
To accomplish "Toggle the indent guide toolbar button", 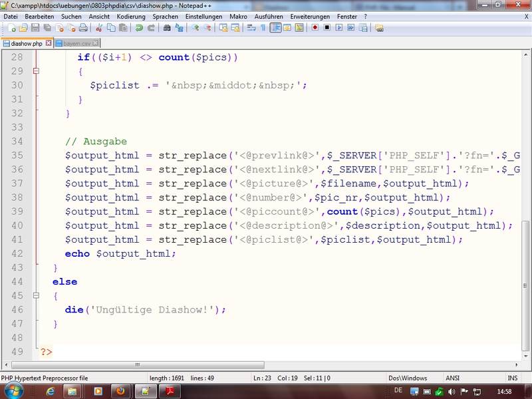I will (275, 28).
